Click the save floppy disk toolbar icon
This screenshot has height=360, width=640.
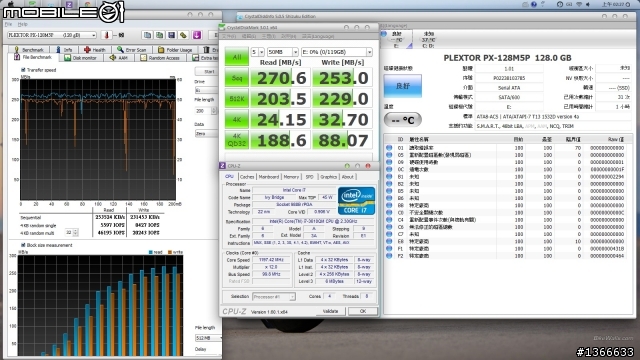click(171, 35)
